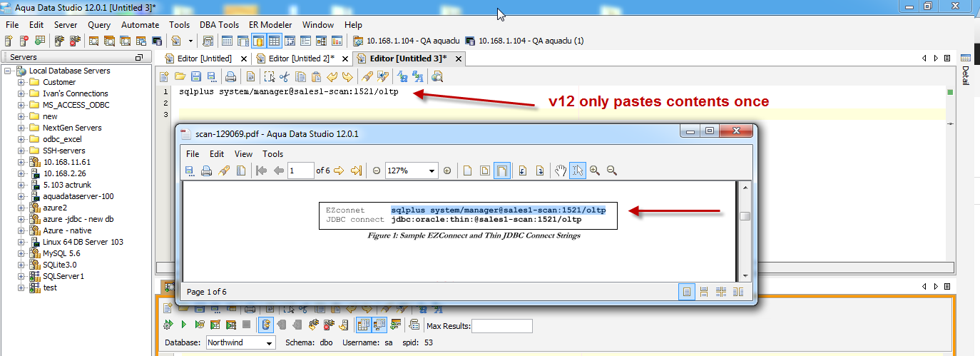Switch to Editor [Untitled] tab
This screenshot has height=356, width=980.
204,59
